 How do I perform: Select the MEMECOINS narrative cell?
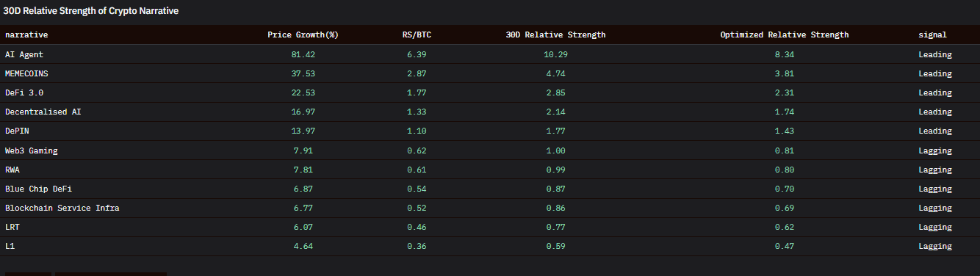(x=26, y=73)
